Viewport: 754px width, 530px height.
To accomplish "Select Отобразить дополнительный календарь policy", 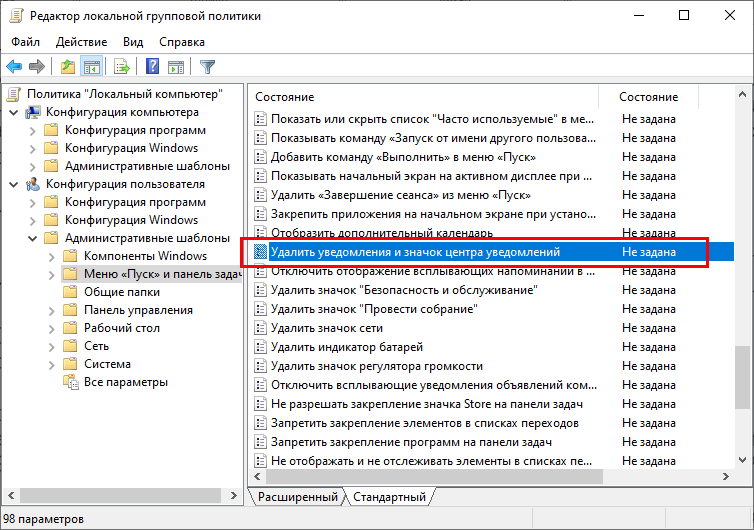I will pos(382,233).
